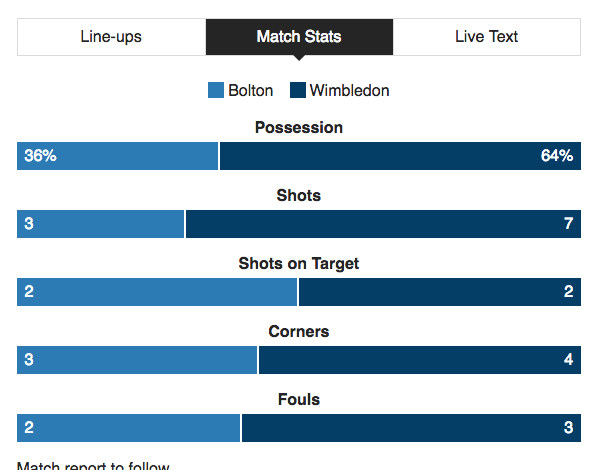Click Bolton's 36% possession bar
Viewport: 616px width, 470px height.
coord(117,156)
